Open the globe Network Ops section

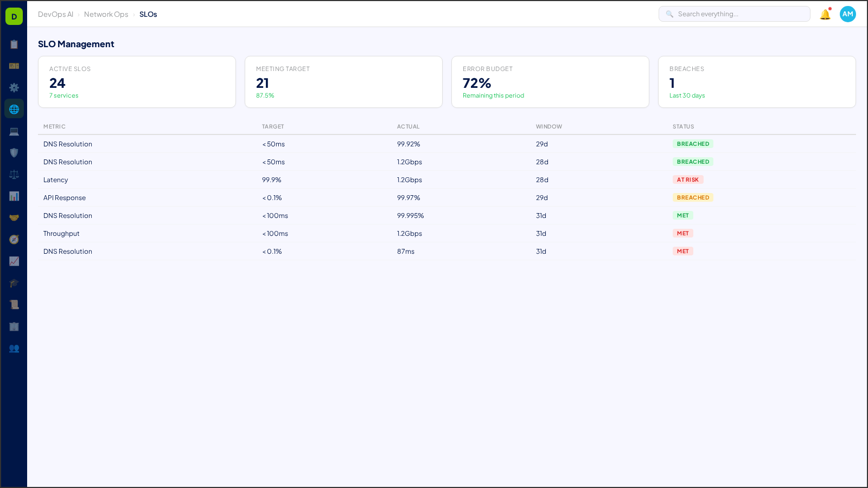(x=14, y=108)
